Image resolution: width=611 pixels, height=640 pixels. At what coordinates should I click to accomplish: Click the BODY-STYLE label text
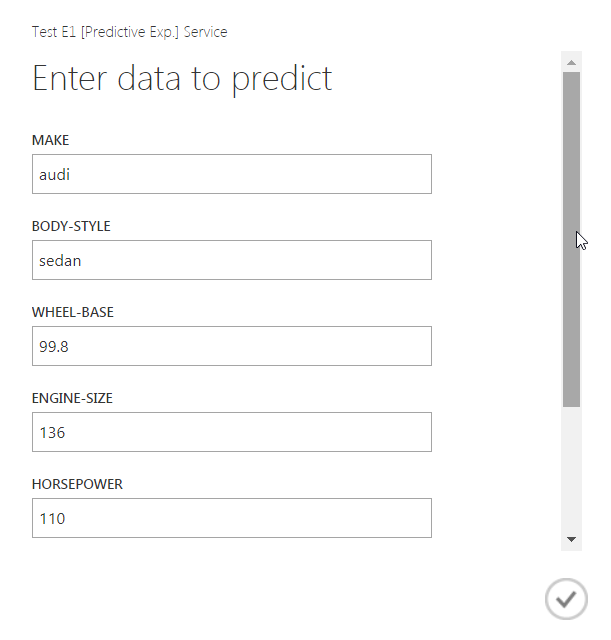(71, 226)
